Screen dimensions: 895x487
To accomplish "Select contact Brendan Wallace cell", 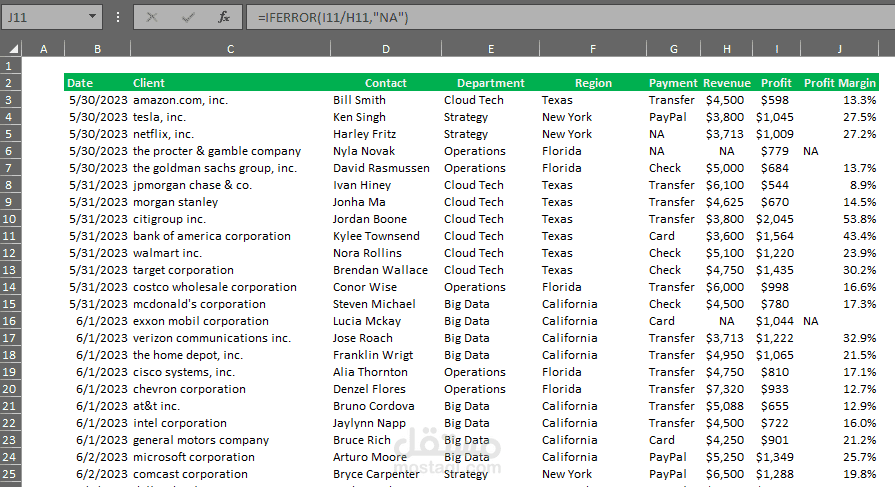I will click(x=386, y=270).
